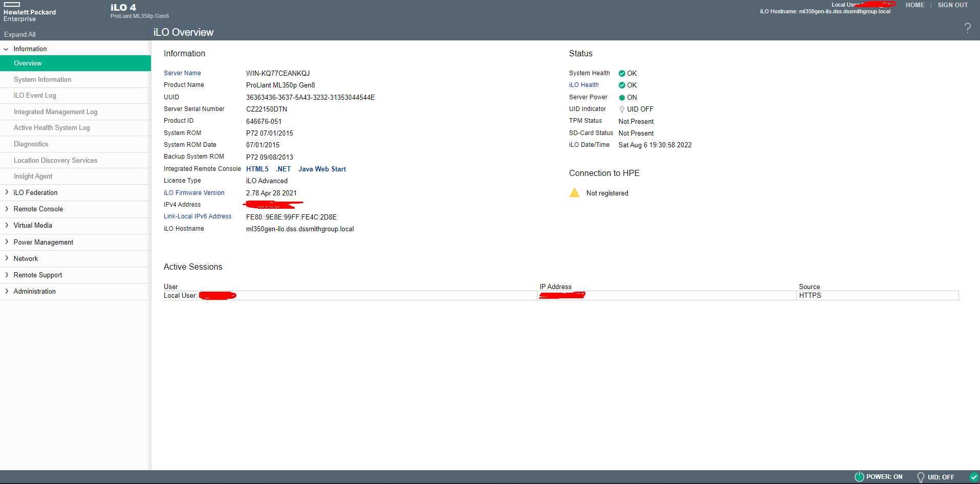
Task: Click the iLO Health OK check icon
Action: (x=622, y=85)
